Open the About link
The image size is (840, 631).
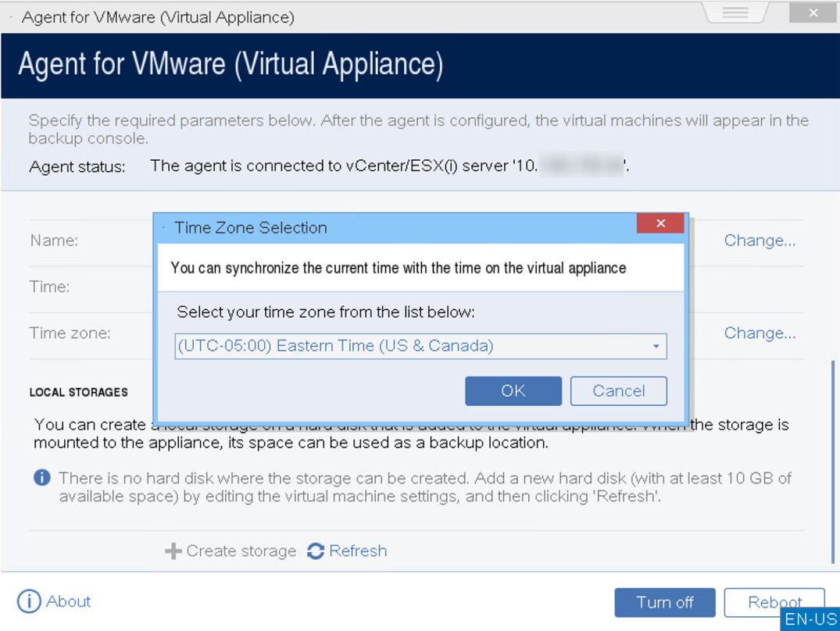[x=68, y=601]
